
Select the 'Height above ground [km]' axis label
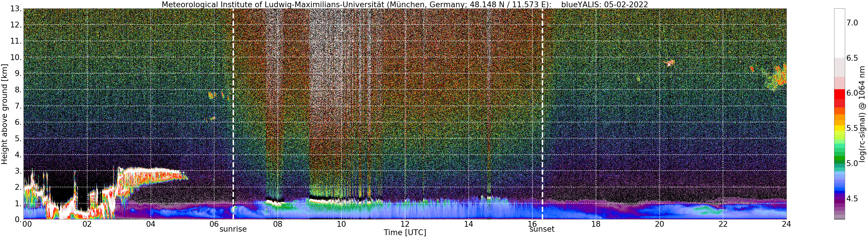pos(4,114)
